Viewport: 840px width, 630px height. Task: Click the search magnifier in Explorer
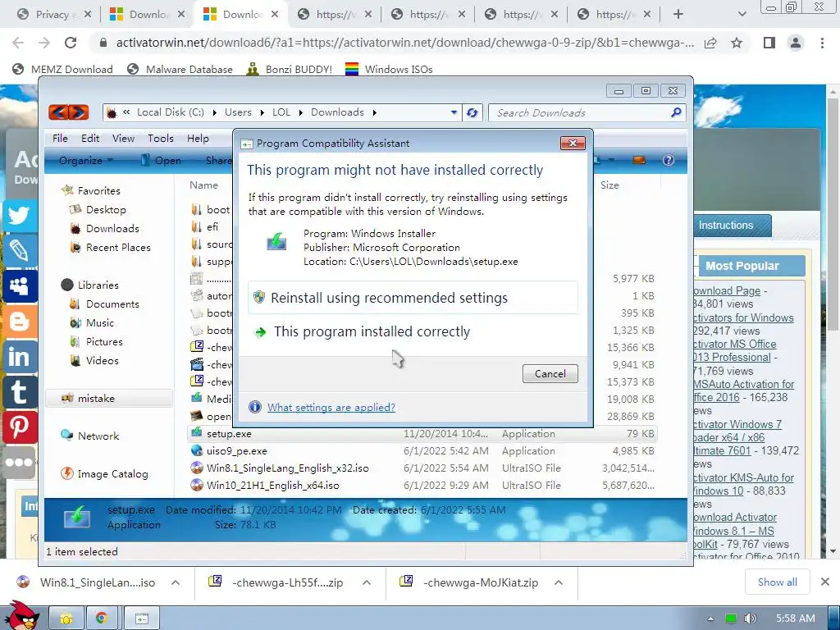point(676,112)
